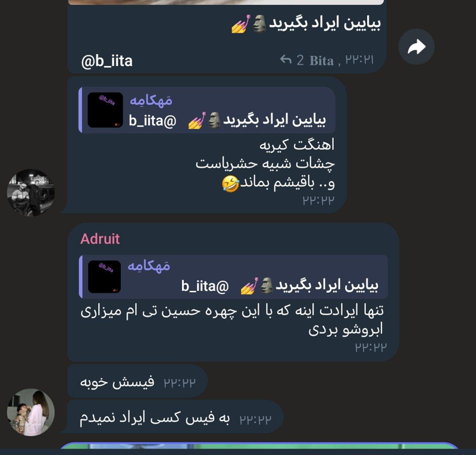Tap the forward arrow share button
The width and height of the screenshot is (476, 455).
(x=416, y=47)
